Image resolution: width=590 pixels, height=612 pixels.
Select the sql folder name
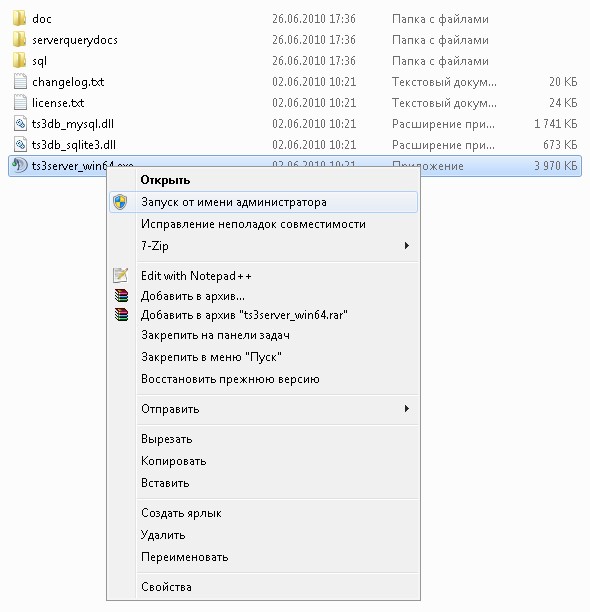[x=39, y=61]
